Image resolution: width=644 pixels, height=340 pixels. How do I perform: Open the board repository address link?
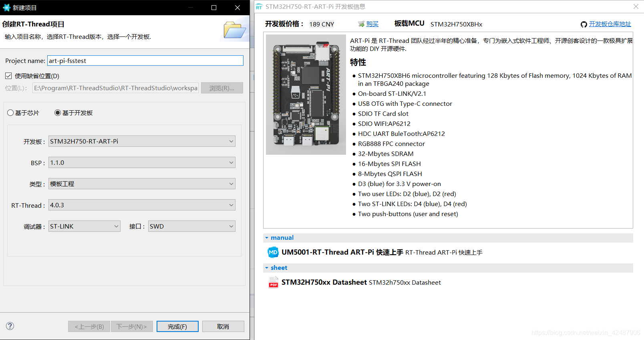tap(610, 24)
